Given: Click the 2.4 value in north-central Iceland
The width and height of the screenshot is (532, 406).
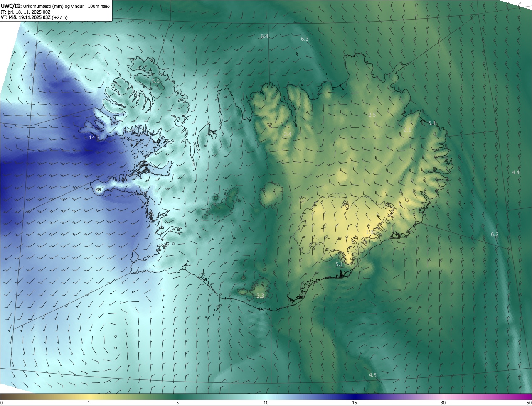Looking at the screenshot, I should coord(288,135).
